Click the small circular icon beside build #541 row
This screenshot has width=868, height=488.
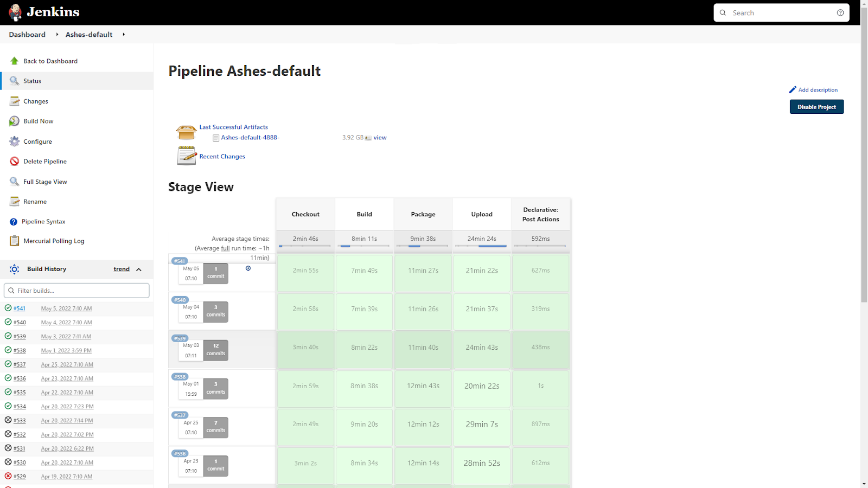(248, 268)
